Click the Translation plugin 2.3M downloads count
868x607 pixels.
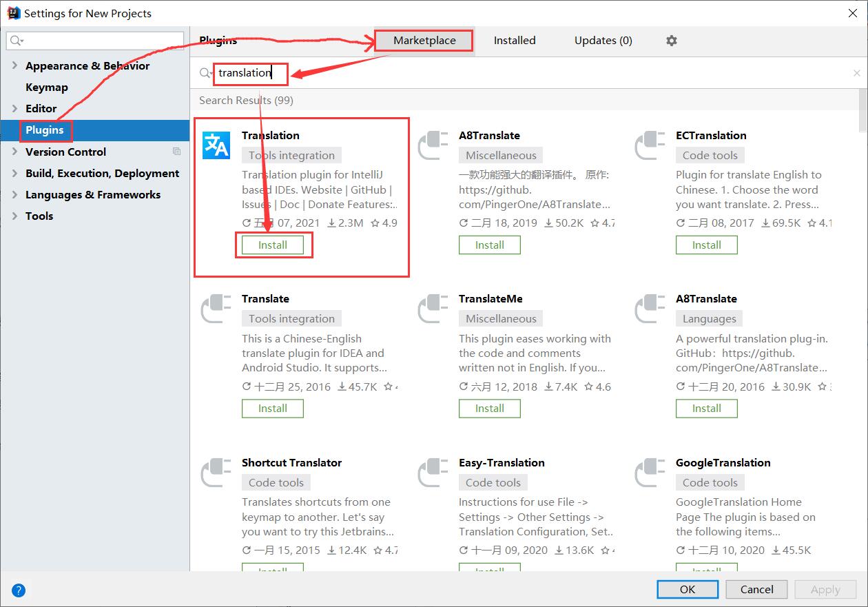pyautogui.click(x=345, y=223)
